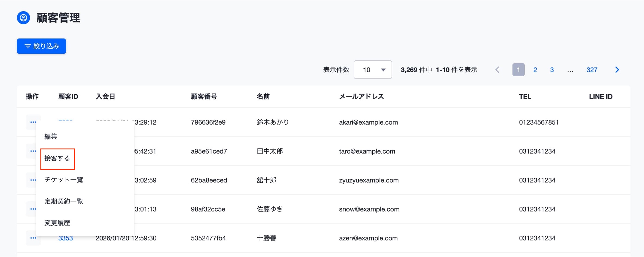
Task: Click TEL 0312341234 in 田中太郎 row
Action: point(537,151)
